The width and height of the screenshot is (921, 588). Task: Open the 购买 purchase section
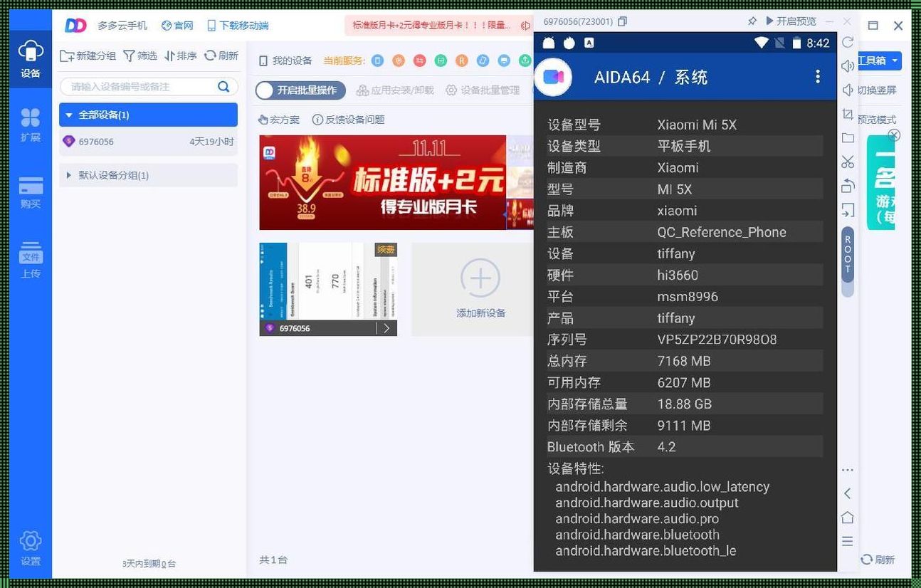30,192
